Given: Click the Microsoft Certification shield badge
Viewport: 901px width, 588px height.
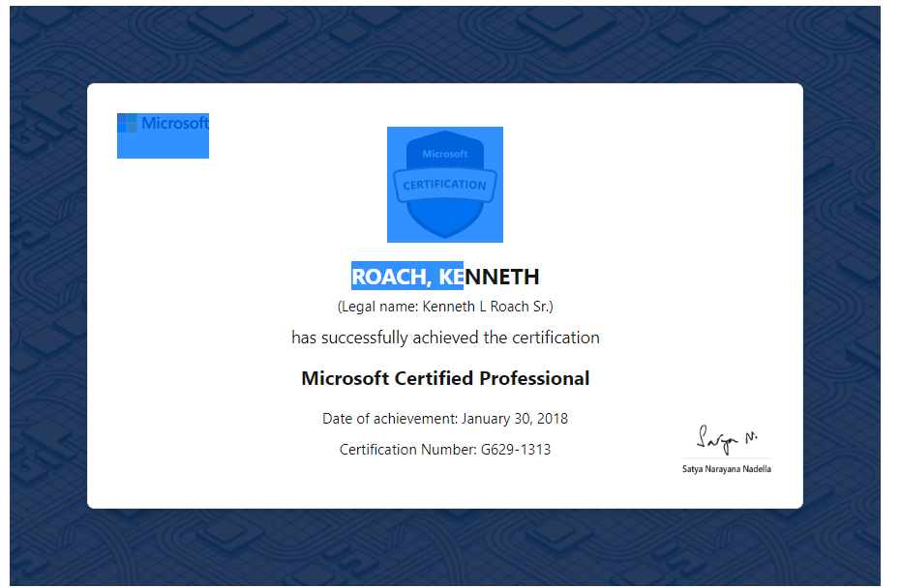Looking at the screenshot, I should [445, 185].
